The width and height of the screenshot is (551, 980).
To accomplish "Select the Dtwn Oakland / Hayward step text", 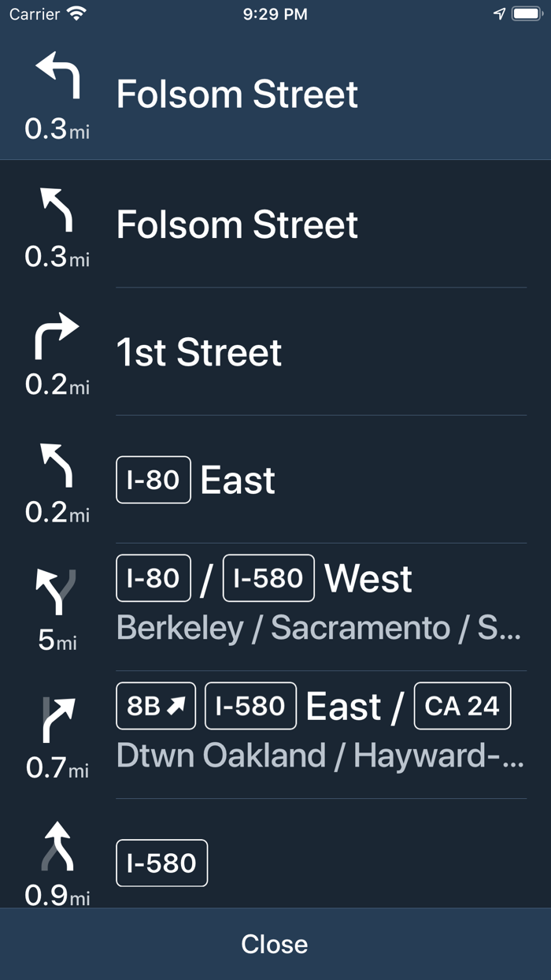I will 320,756.
